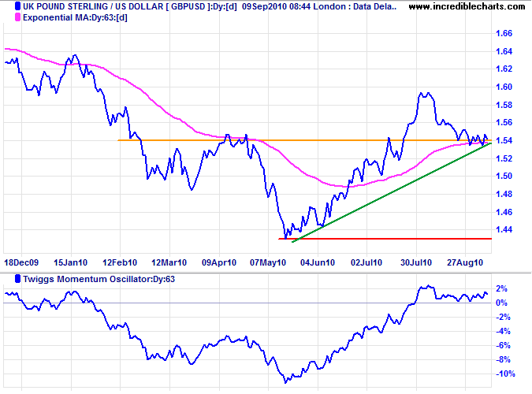Click the 04Jun10 date axis label
The height and width of the screenshot is (394, 532).
318,262
